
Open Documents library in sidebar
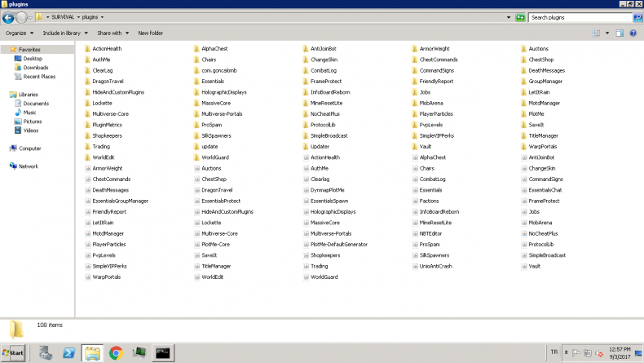pos(36,104)
